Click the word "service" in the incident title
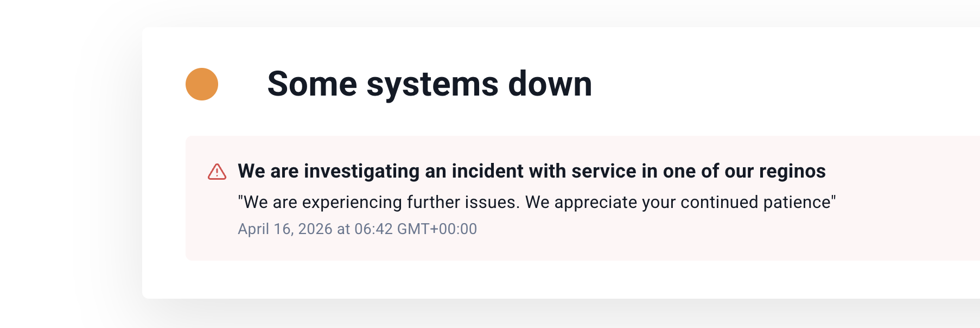This screenshot has width=980, height=328. tap(603, 171)
